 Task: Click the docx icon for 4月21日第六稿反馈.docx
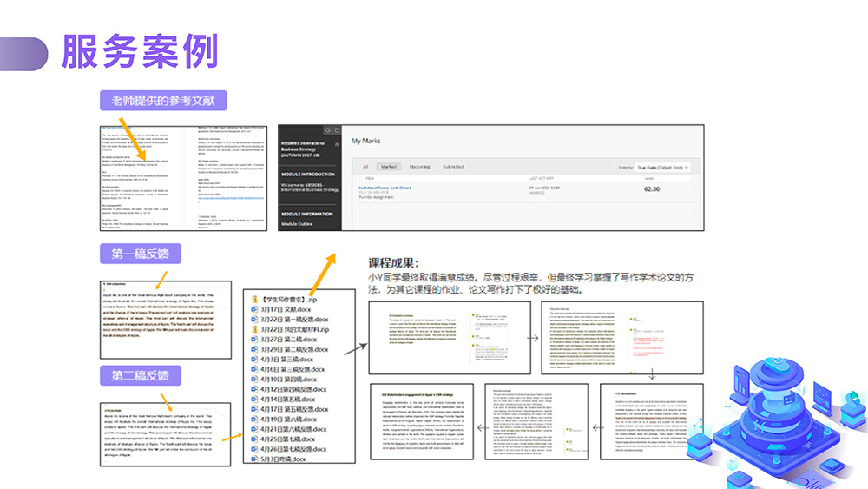click(254, 429)
